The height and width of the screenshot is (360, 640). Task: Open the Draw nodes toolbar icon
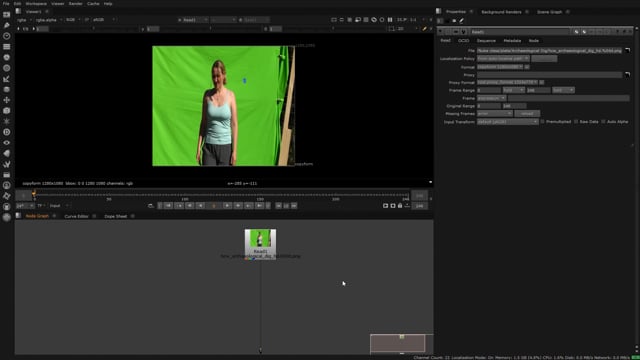7,25
